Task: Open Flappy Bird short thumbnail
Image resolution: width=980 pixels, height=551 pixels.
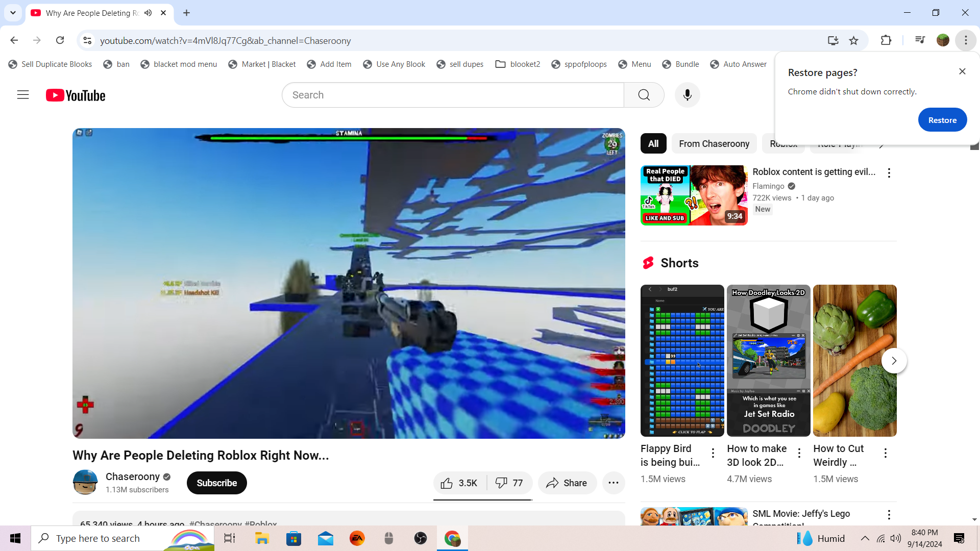Action: (682, 360)
